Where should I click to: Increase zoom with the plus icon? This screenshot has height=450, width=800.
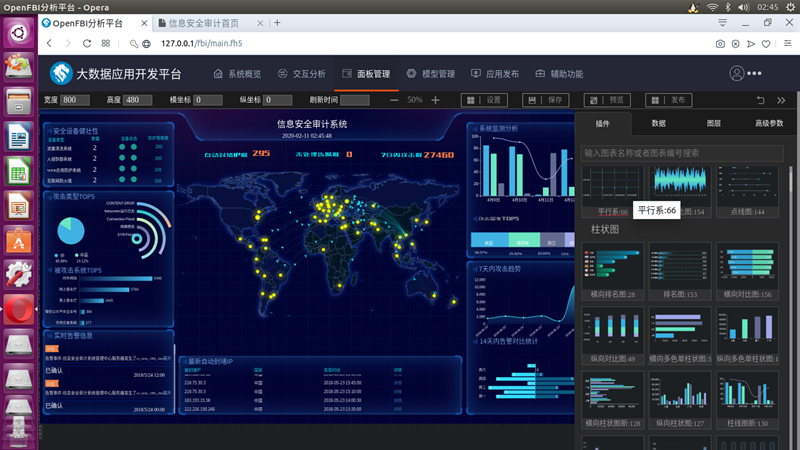(x=435, y=100)
